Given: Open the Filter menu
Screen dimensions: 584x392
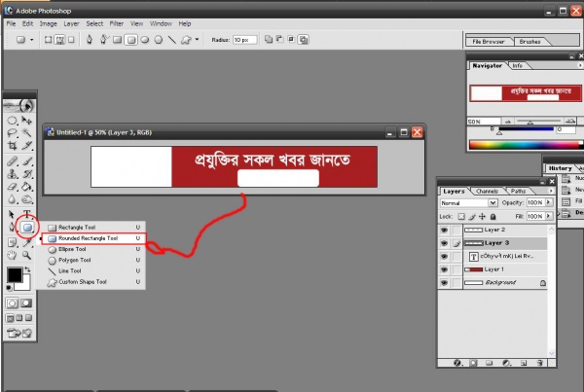Looking at the screenshot, I should tap(116, 23).
